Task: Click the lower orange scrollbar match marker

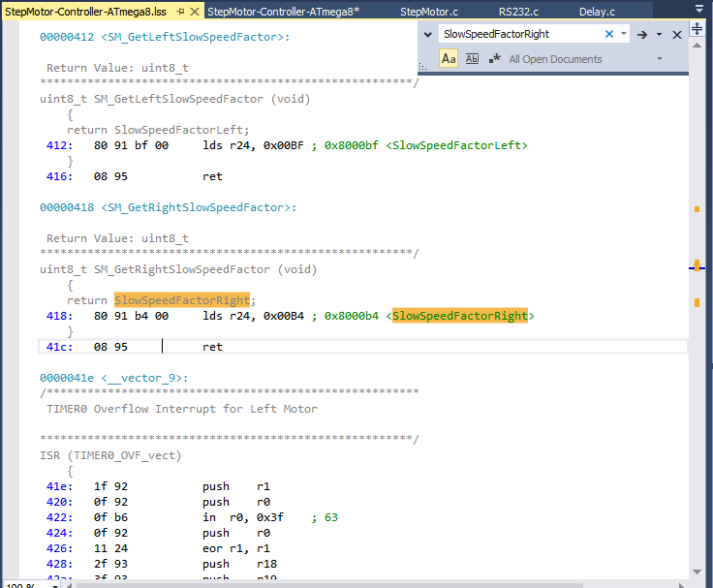Action: pos(697,302)
